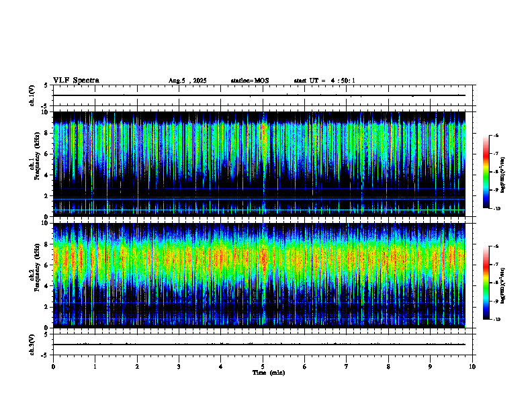Click inside the ch.2 spectrogram panel
The image size is (532, 411).
259,275
